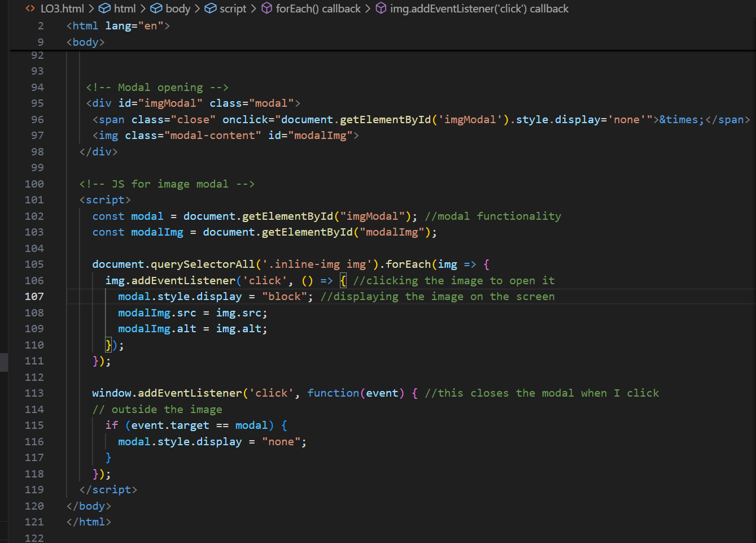The image size is (756, 543).
Task: Click the editor scrollbar on the left edge
Action: coord(3,362)
